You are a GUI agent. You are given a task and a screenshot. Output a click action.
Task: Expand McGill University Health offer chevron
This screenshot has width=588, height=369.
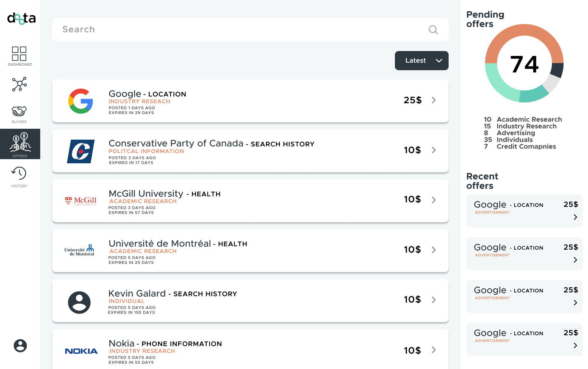point(434,200)
